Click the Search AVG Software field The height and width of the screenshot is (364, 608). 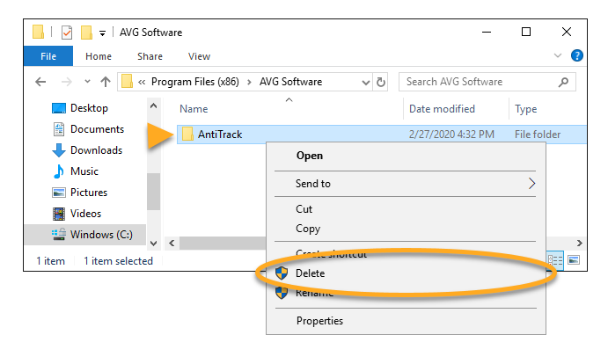coord(487,82)
